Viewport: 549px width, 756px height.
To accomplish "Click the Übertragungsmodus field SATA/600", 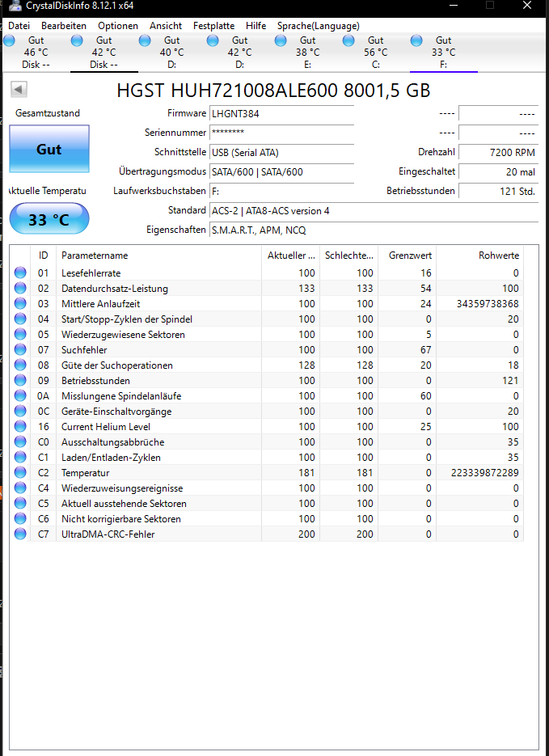I will point(282,171).
